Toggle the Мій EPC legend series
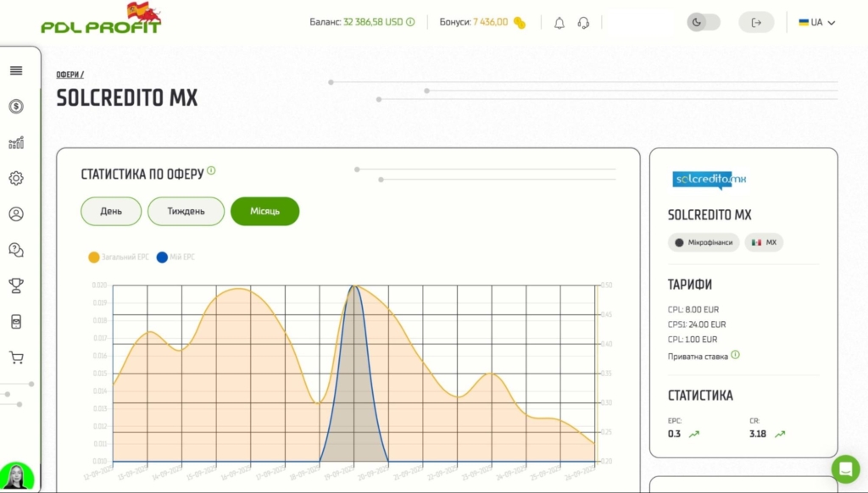Screen dimensions: 868x493 (175, 257)
